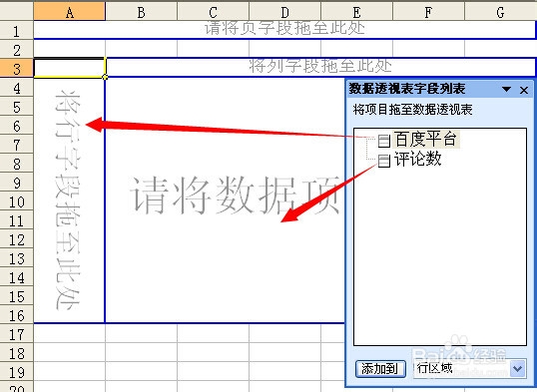Click the row field drop area
537x392 pixels.
[x=69, y=199]
